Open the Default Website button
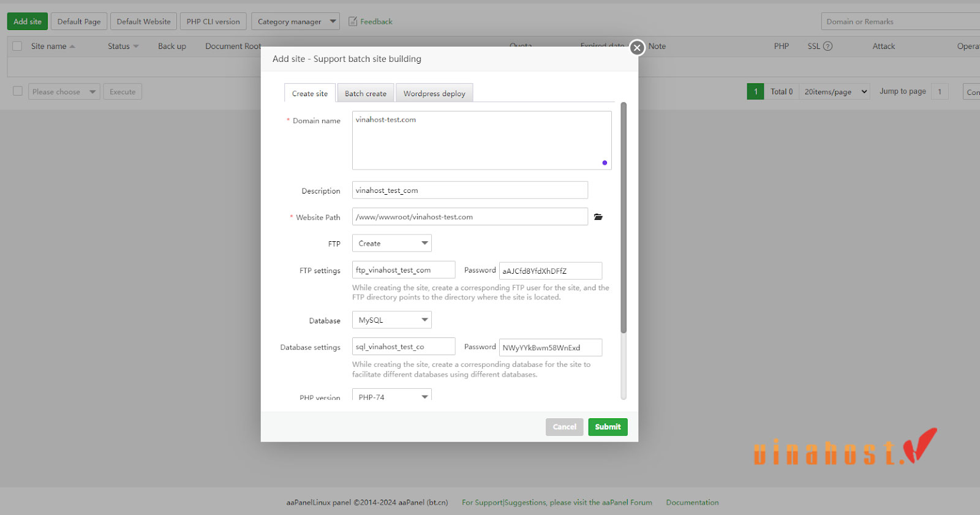The image size is (980, 515). pyautogui.click(x=144, y=21)
